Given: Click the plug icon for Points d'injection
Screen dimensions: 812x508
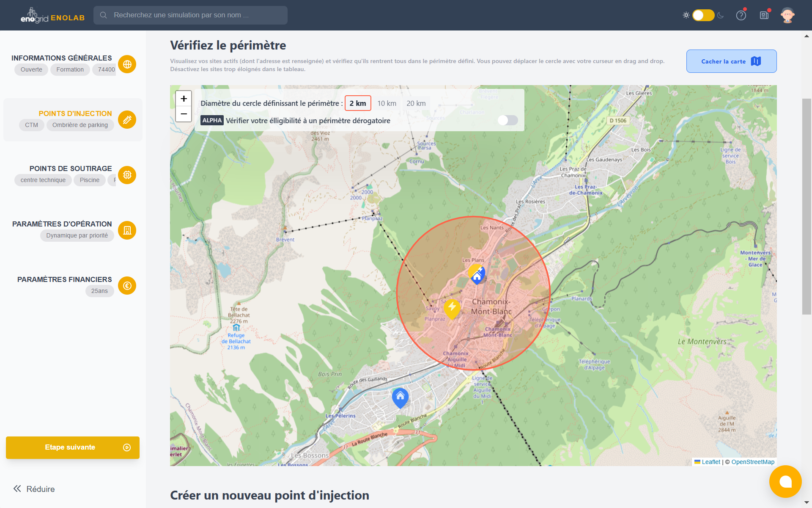Looking at the screenshot, I should point(127,120).
